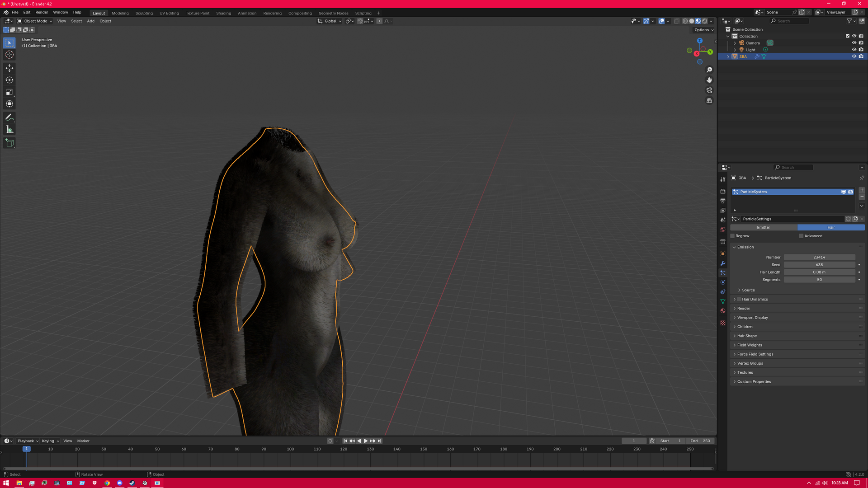Viewport: 868px width, 488px height.
Task: Select the Measure tool
Action: [x=9, y=130]
